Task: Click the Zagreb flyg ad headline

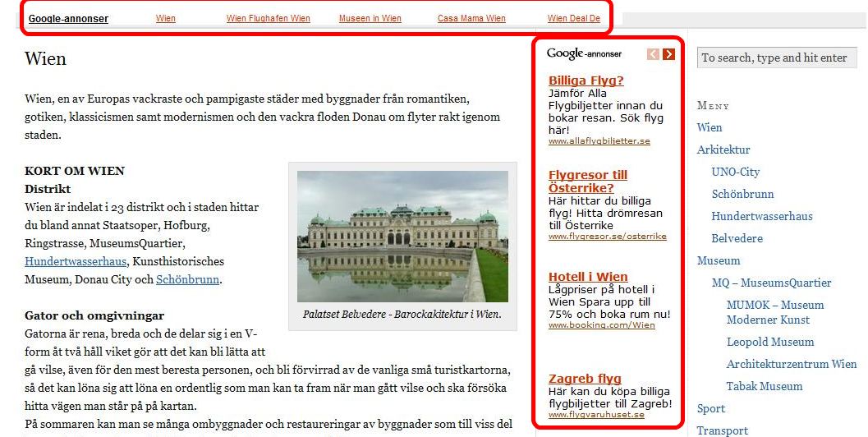Action: click(x=586, y=379)
